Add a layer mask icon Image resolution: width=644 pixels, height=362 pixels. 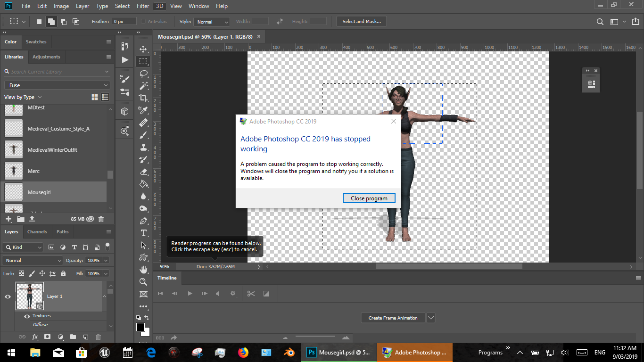pyautogui.click(x=48, y=337)
